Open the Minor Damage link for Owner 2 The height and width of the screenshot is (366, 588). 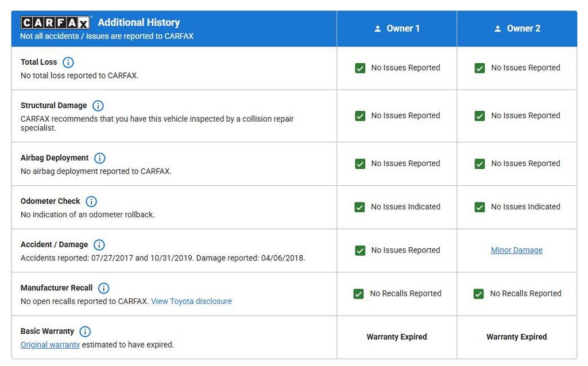pyautogui.click(x=516, y=250)
